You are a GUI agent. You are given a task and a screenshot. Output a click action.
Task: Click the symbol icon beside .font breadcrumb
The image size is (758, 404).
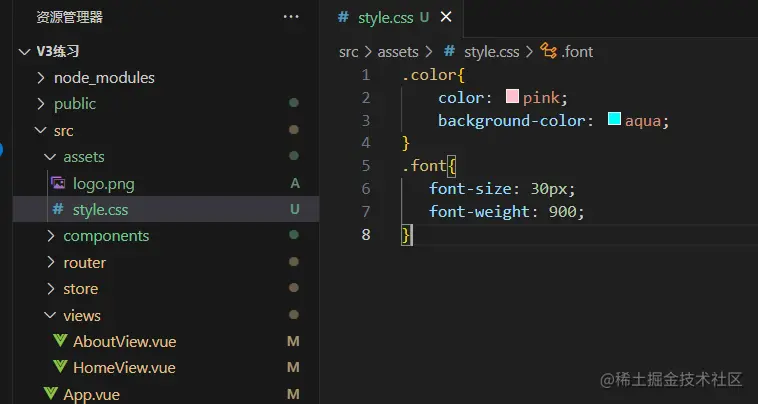point(548,51)
